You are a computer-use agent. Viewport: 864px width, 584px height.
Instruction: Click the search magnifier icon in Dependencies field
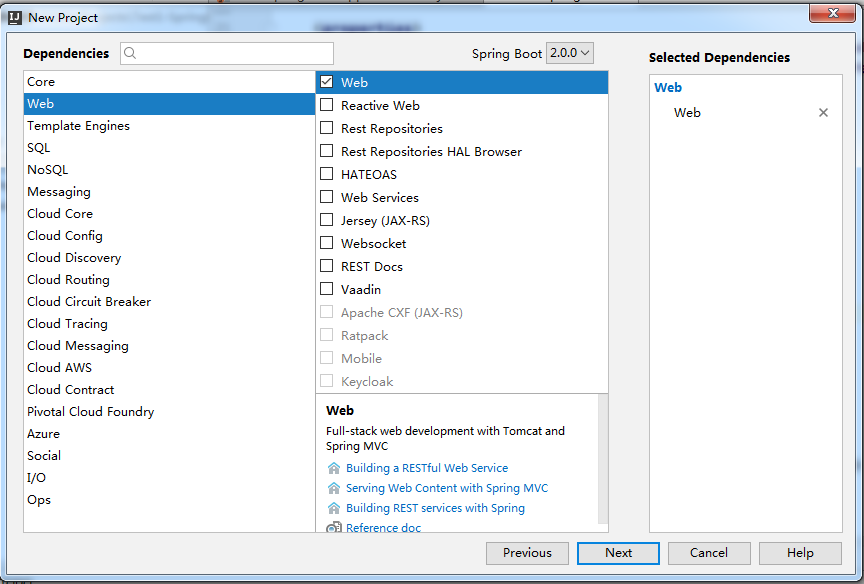(130, 53)
